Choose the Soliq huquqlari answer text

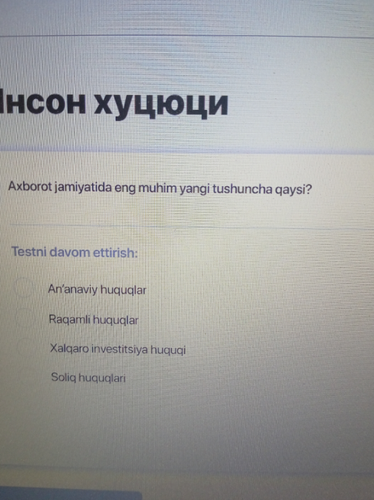click(88, 378)
